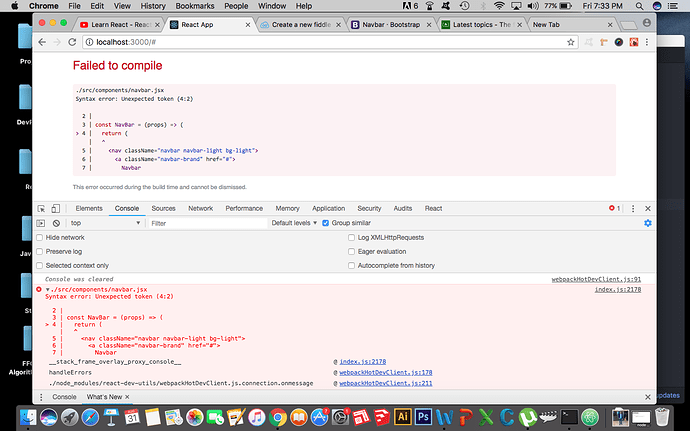
Task: Click the console Filter input field
Action: click(207, 223)
